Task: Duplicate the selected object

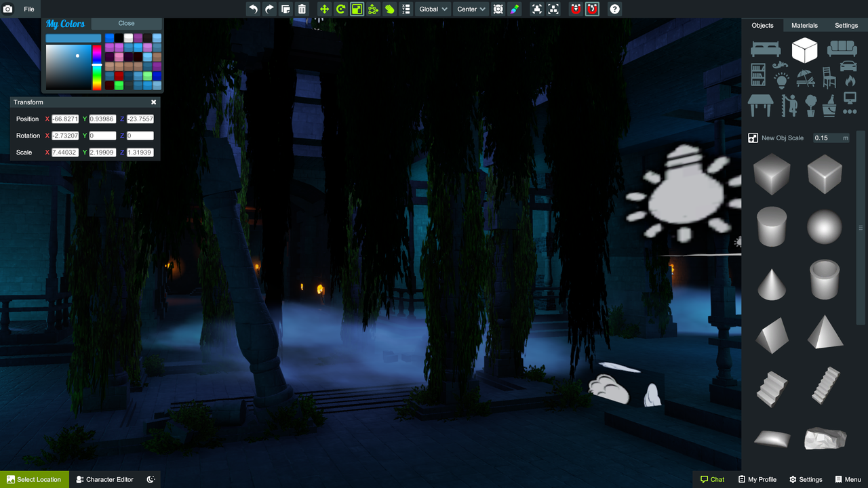Action: pyautogui.click(x=285, y=9)
